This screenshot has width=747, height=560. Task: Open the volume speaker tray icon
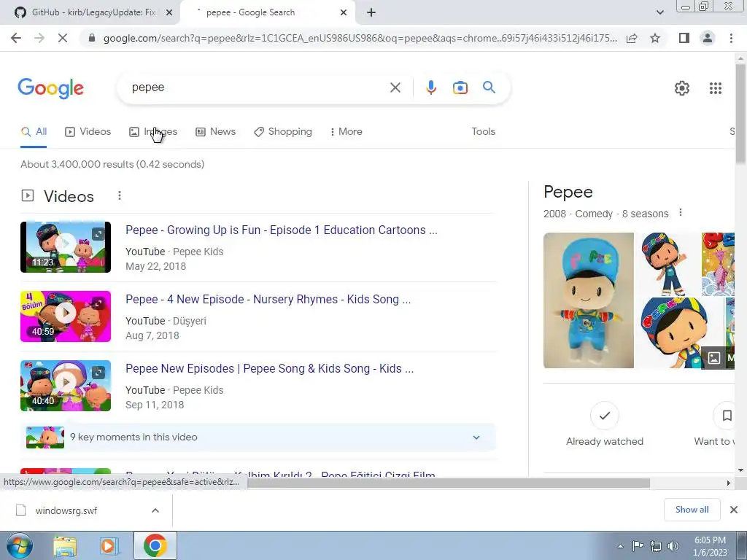tap(673, 546)
